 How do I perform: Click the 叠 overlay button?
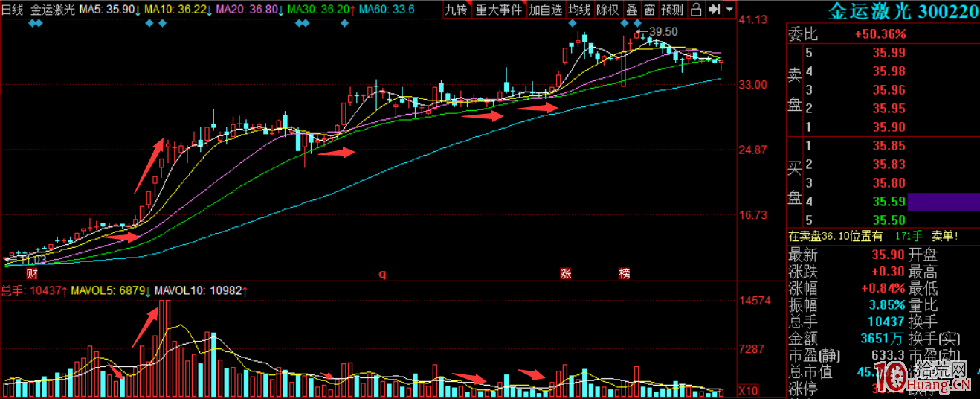tap(631, 10)
